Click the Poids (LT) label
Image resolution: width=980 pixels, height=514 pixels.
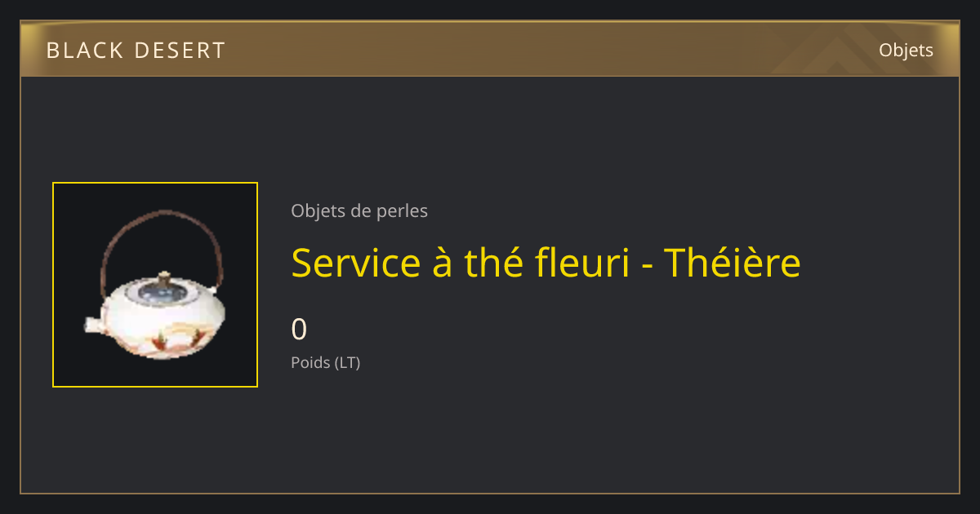[326, 362]
